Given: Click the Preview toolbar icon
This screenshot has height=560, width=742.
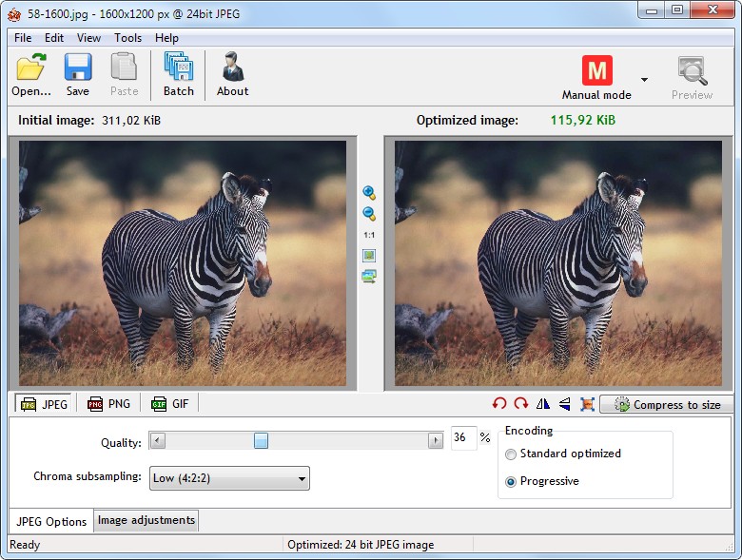Looking at the screenshot, I should pos(692,78).
